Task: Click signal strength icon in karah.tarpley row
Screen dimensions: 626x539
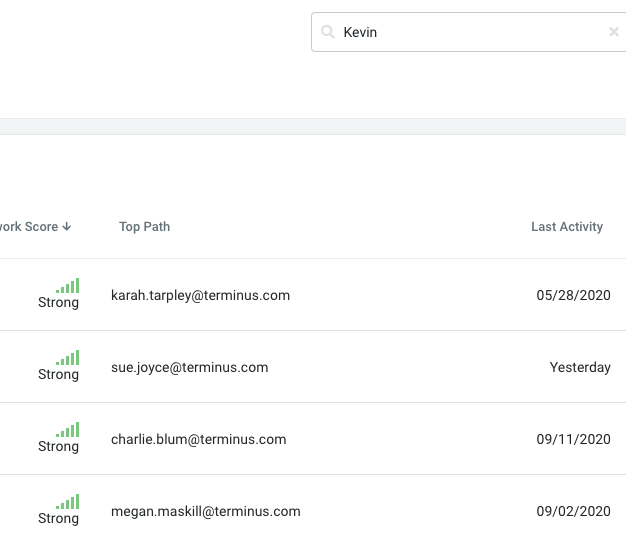Action: tap(67, 285)
